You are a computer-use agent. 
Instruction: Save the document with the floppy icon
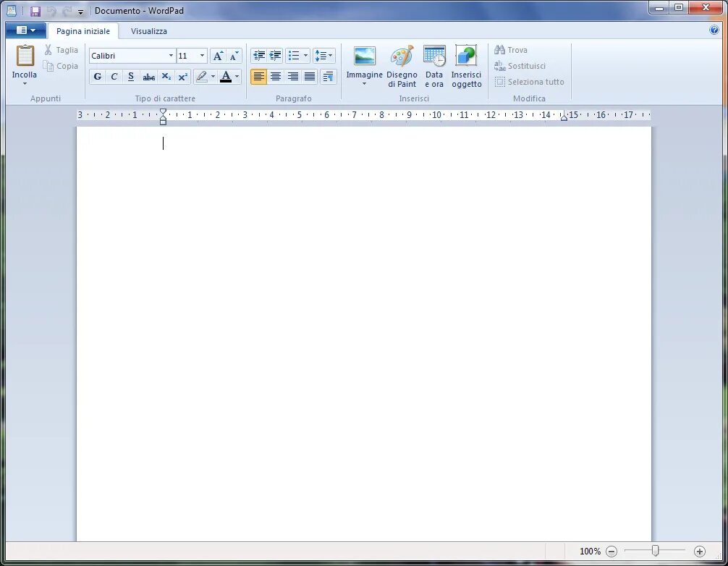point(35,11)
